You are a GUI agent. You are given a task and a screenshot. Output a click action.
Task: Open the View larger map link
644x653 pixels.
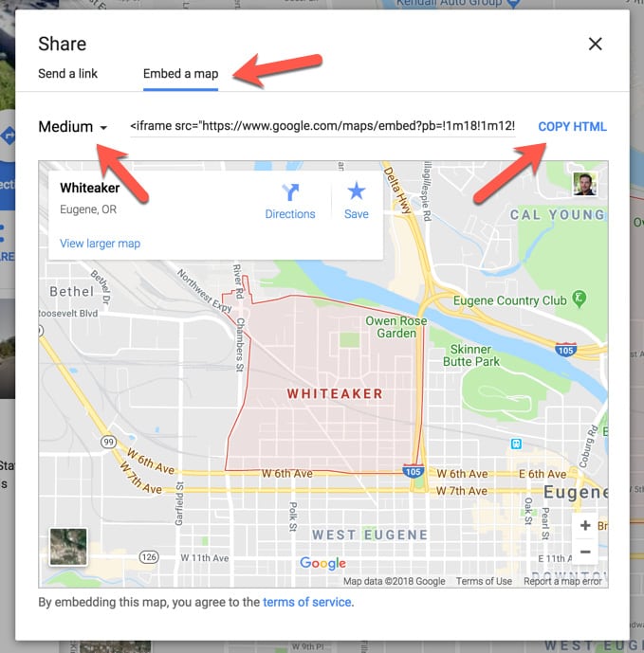point(100,244)
